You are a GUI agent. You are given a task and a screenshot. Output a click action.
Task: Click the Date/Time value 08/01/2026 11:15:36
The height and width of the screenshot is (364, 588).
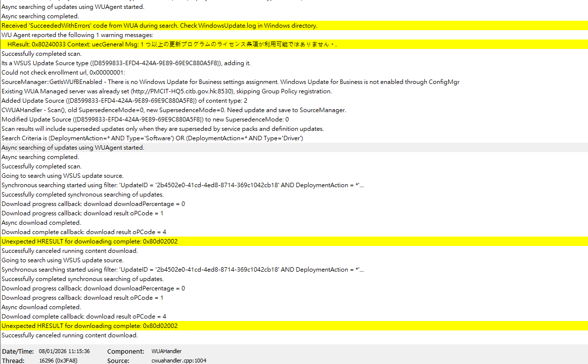(64, 351)
